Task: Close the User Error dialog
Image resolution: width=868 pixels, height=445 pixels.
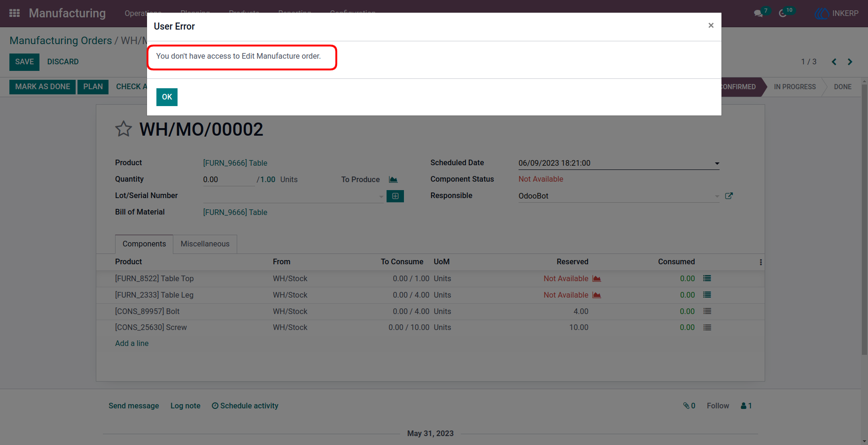Action: coord(711,25)
